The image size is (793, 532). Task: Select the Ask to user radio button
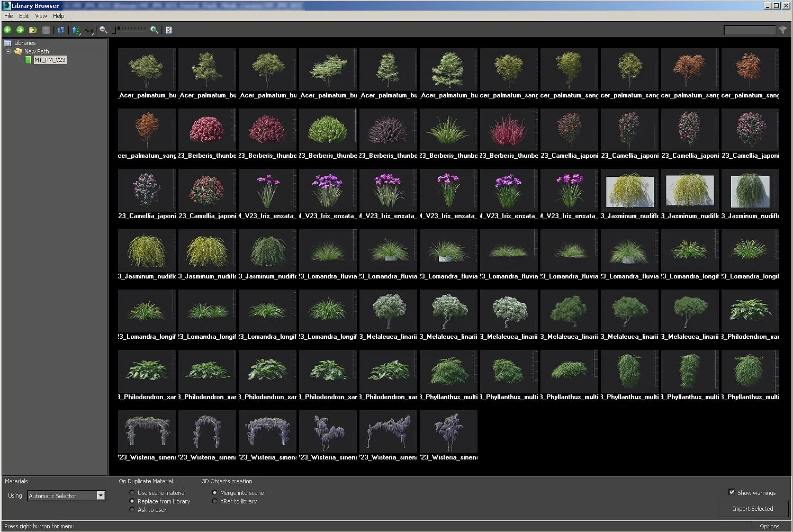[132, 510]
